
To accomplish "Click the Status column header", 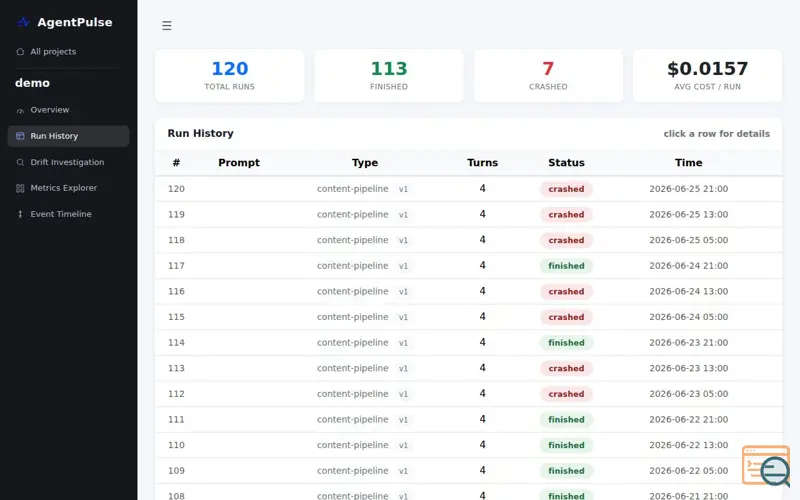I will (x=566, y=163).
